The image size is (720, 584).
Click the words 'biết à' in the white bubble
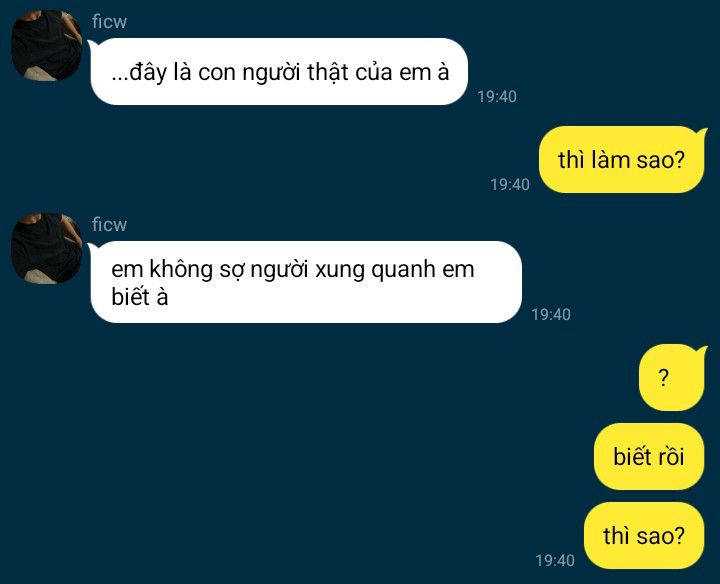click(140, 297)
